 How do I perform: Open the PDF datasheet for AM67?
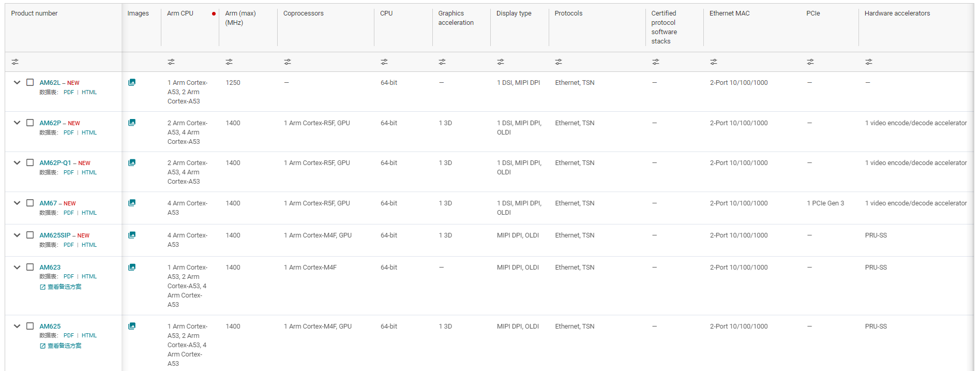tap(69, 213)
